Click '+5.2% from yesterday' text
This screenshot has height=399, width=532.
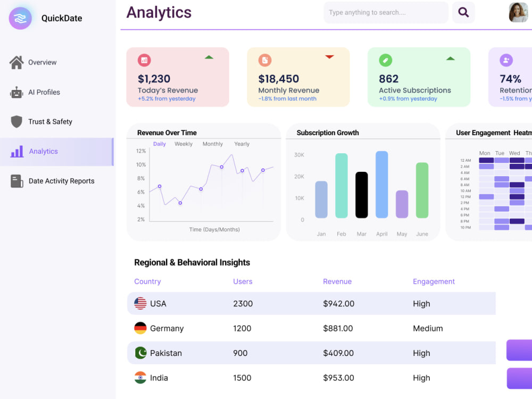click(x=167, y=99)
